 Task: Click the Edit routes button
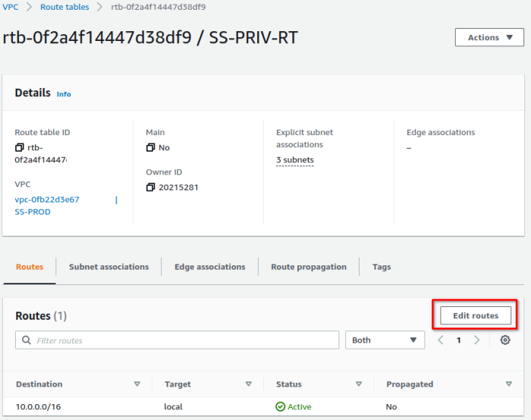pos(476,315)
